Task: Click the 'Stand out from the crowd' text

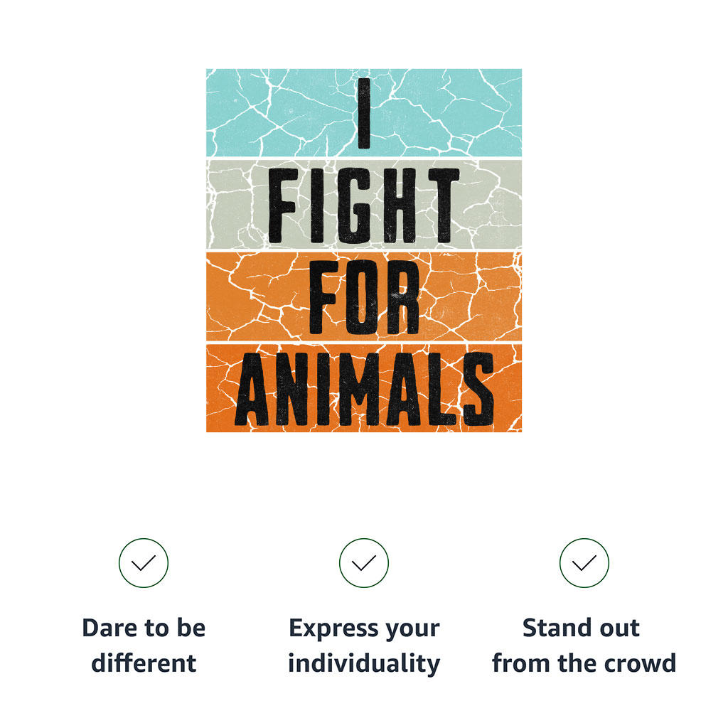Action: (x=584, y=646)
